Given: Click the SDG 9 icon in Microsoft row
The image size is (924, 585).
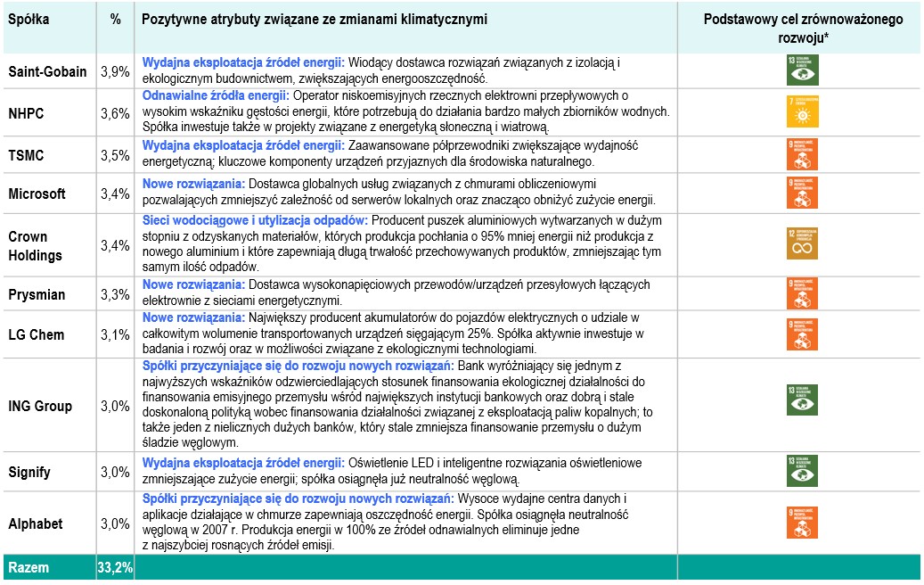Looking at the screenshot, I should [x=802, y=193].
